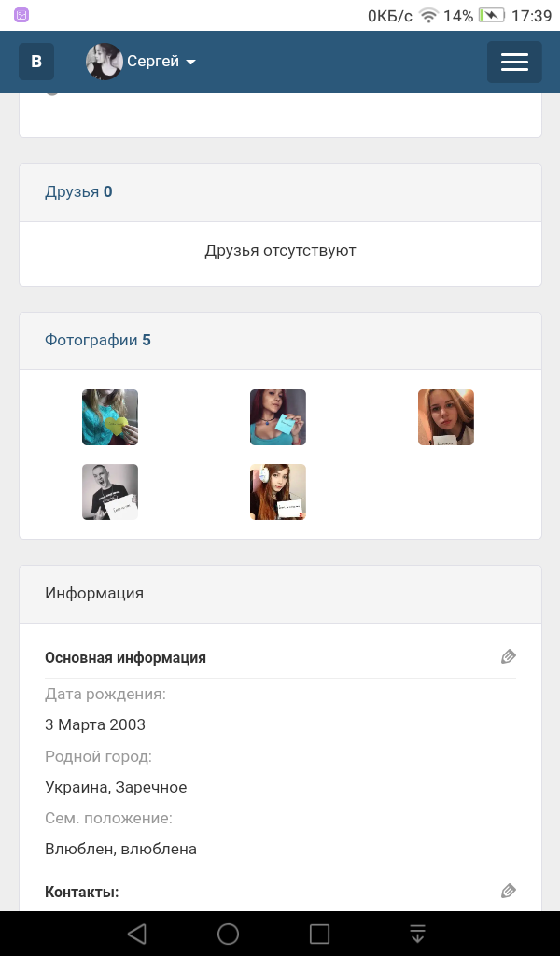The height and width of the screenshot is (956, 560).
Task: Open the blonde girl photo thumbnail
Action: tap(446, 417)
